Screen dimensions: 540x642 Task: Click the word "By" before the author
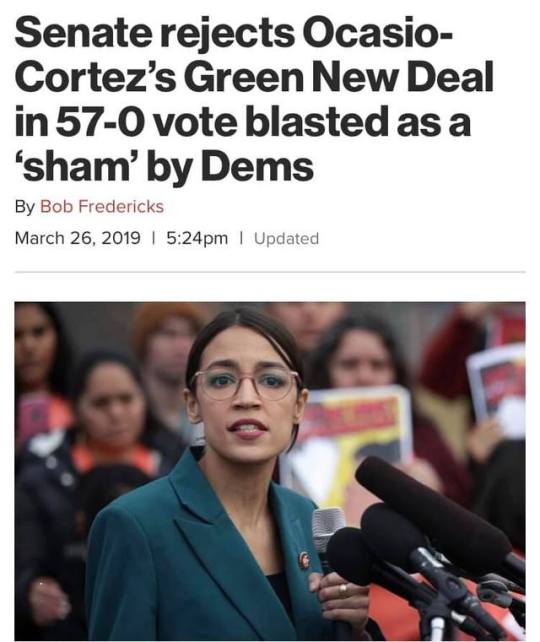coord(25,207)
